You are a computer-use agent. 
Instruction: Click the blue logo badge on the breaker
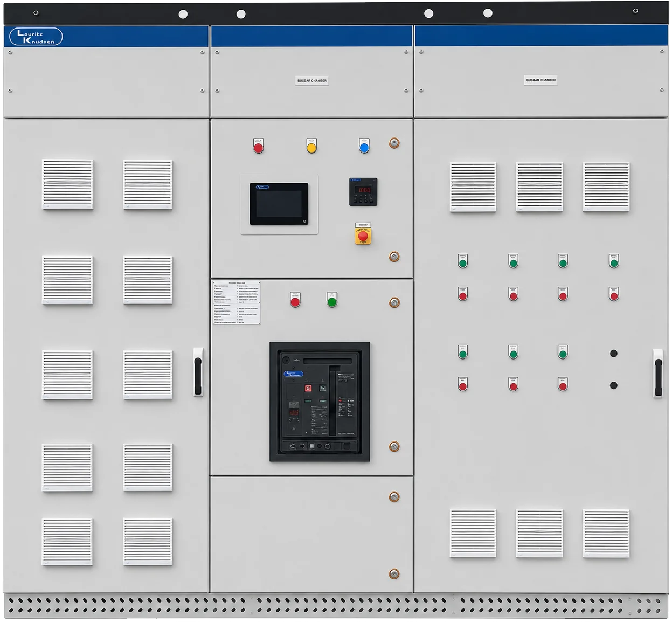294,374
